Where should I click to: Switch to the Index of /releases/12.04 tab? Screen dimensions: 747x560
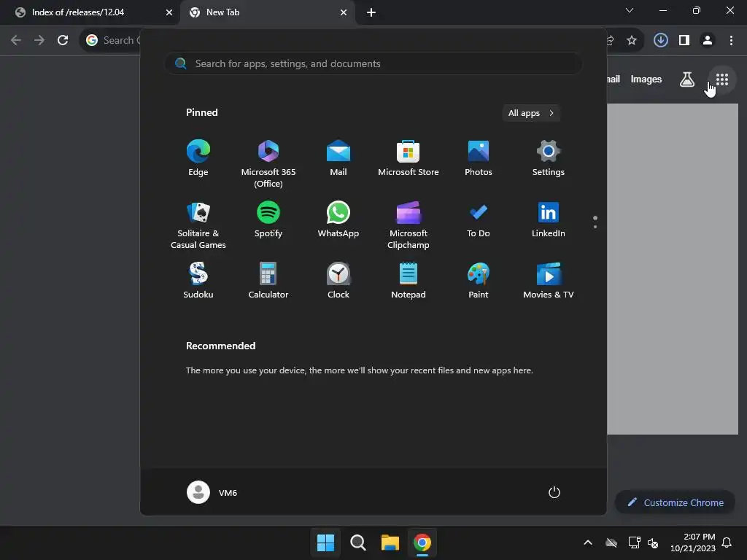(90, 12)
